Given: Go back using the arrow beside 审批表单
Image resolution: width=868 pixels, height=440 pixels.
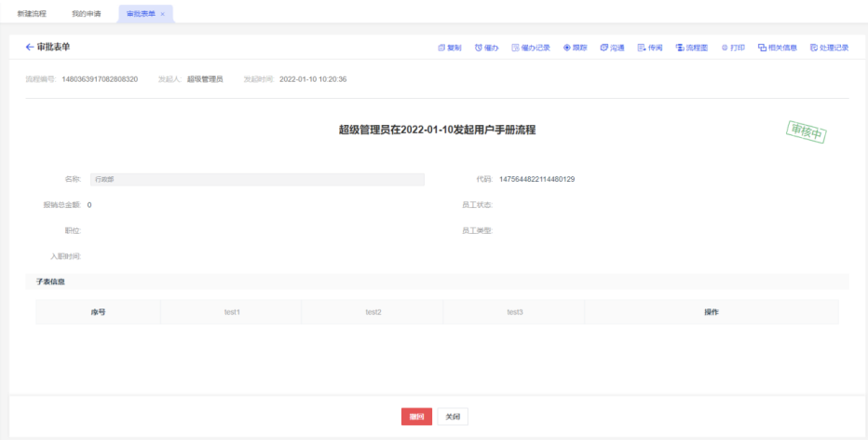Looking at the screenshot, I should [29, 47].
